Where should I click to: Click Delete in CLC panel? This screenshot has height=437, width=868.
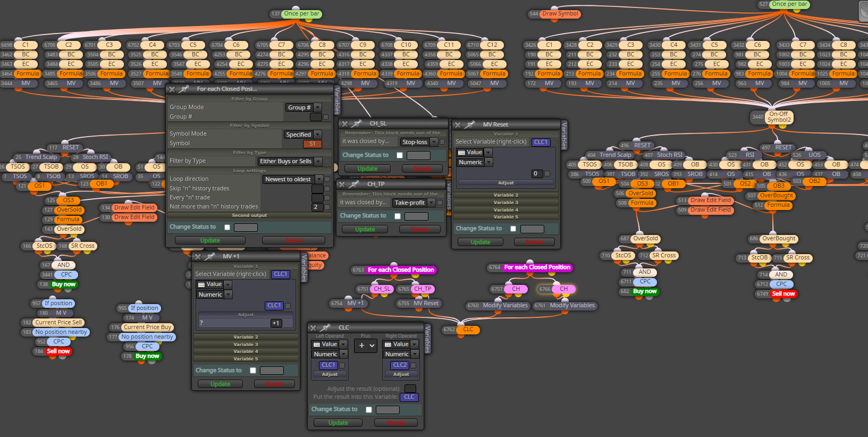coord(396,423)
